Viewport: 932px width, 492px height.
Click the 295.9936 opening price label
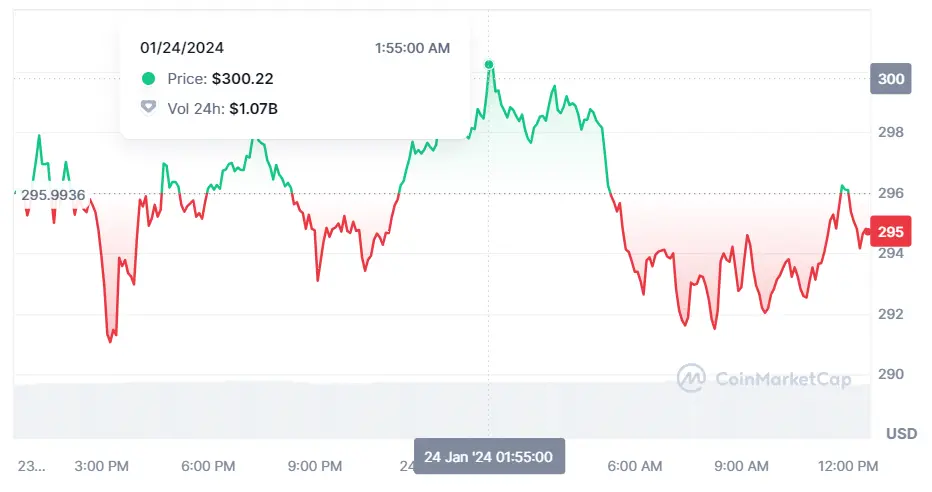click(54, 194)
